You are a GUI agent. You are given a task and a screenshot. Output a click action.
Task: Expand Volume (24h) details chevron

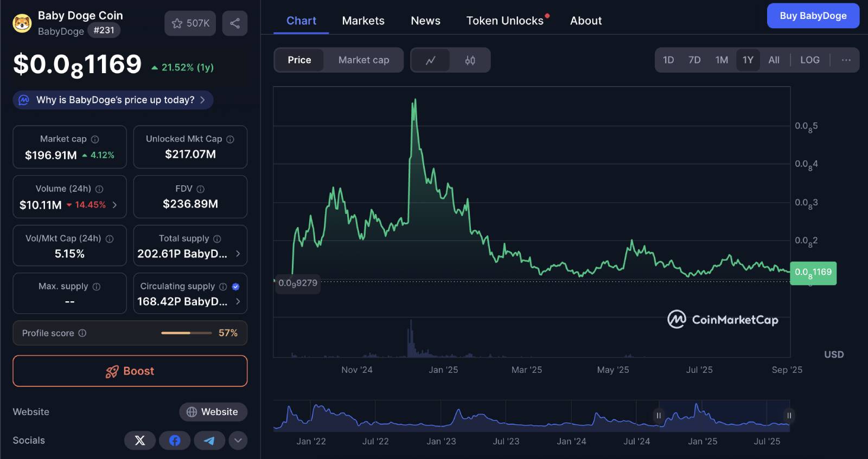[114, 205]
